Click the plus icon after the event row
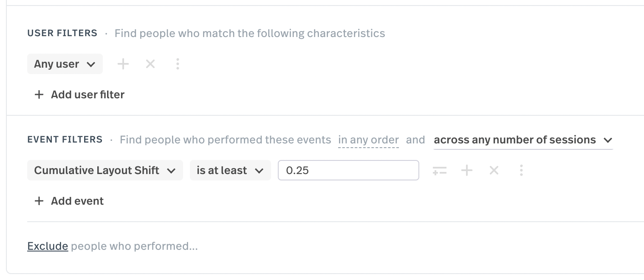This screenshot has width=644, height=280. coord(467,170)
